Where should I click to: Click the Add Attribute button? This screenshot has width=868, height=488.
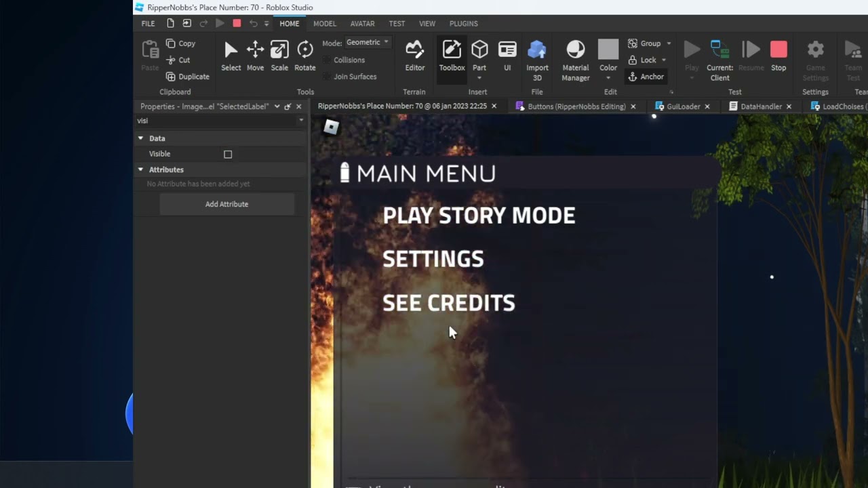[x=226, y=204]
